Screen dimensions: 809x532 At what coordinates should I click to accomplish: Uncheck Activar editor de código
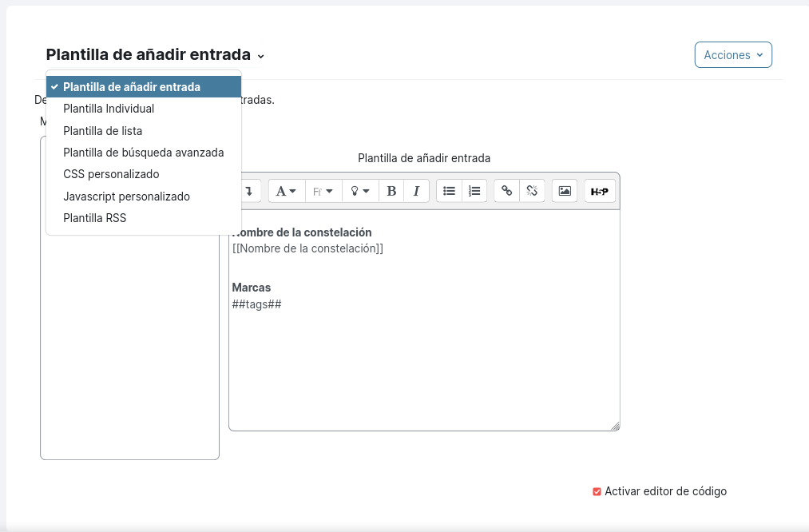point(597,492)
